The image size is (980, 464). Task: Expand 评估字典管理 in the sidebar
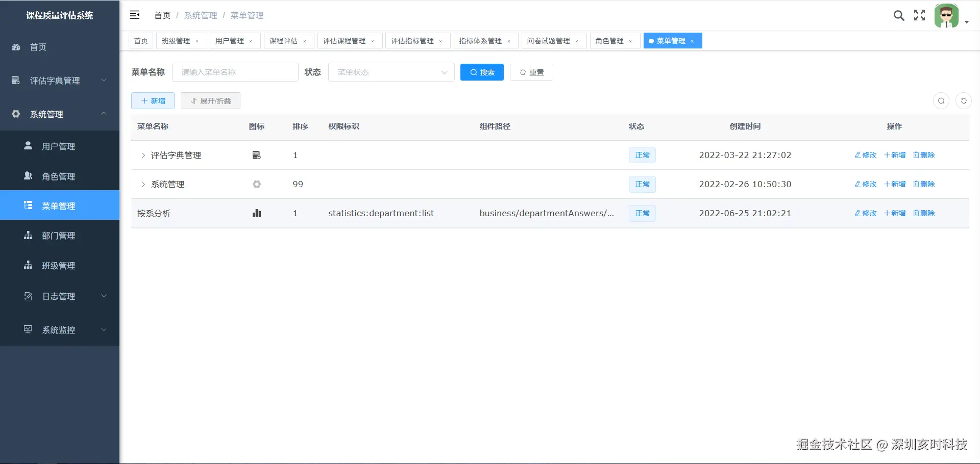coord(60,81)
